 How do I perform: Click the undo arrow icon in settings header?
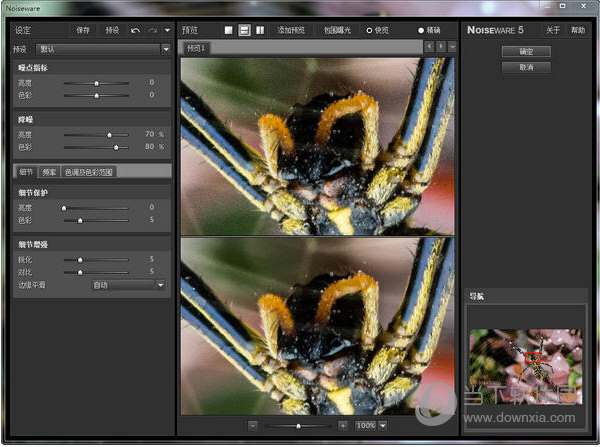(135, 30)
